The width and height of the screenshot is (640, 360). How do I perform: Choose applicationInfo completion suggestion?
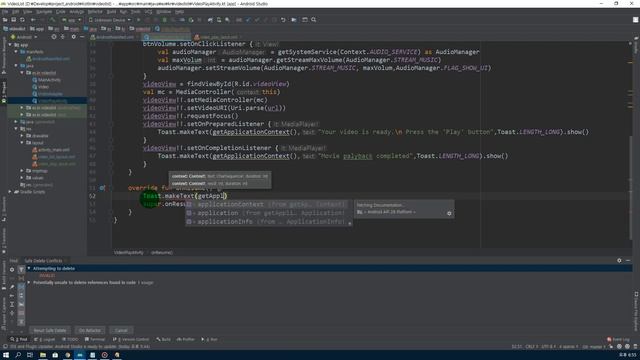point(268,222)
